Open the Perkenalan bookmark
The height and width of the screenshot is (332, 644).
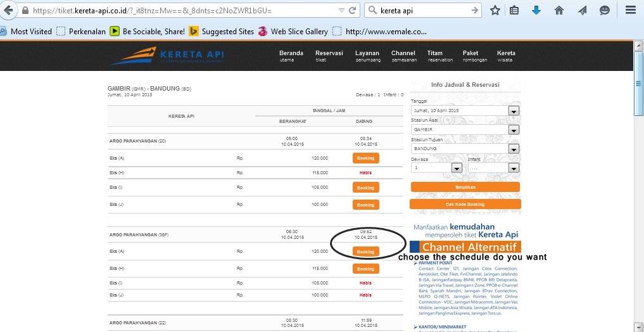click(81, 31)
